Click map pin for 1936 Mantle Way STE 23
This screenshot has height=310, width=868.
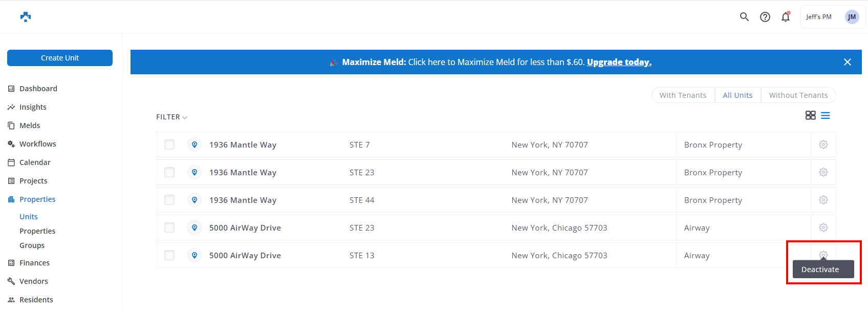pyautogui.click(x=194, y=172)
